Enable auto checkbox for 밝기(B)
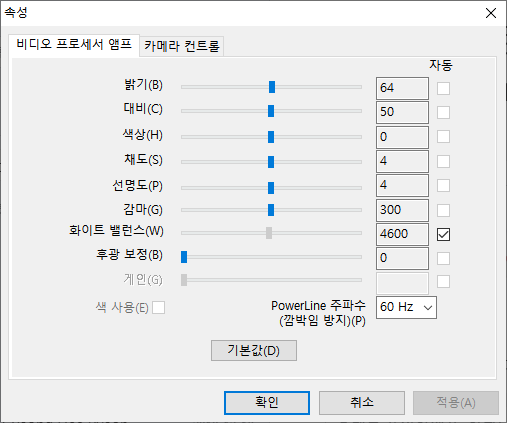This screenshot has width=507, height=423. click(443, 88)
